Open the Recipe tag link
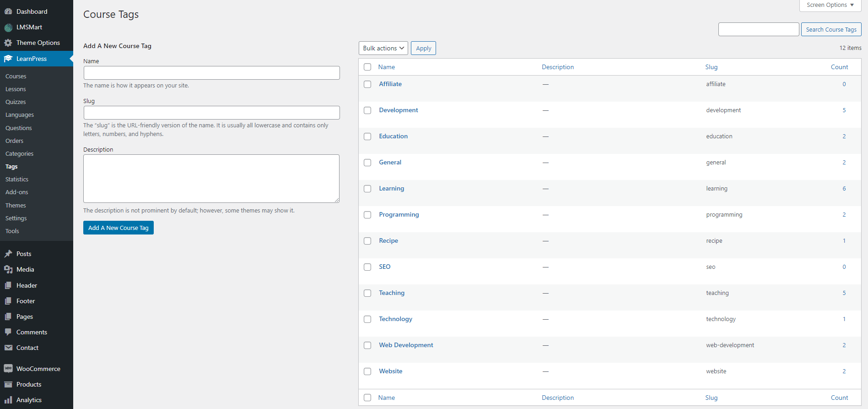Viewport: 868px width, 409px height. 388,240
